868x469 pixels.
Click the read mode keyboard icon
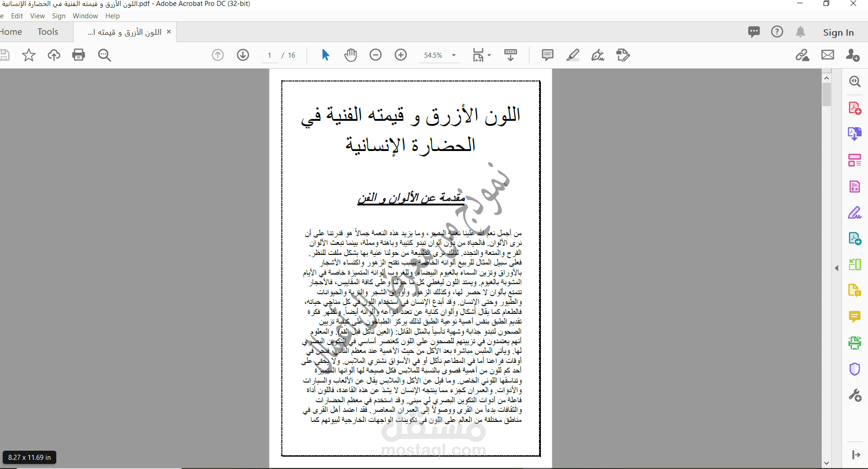coord(511,55)
